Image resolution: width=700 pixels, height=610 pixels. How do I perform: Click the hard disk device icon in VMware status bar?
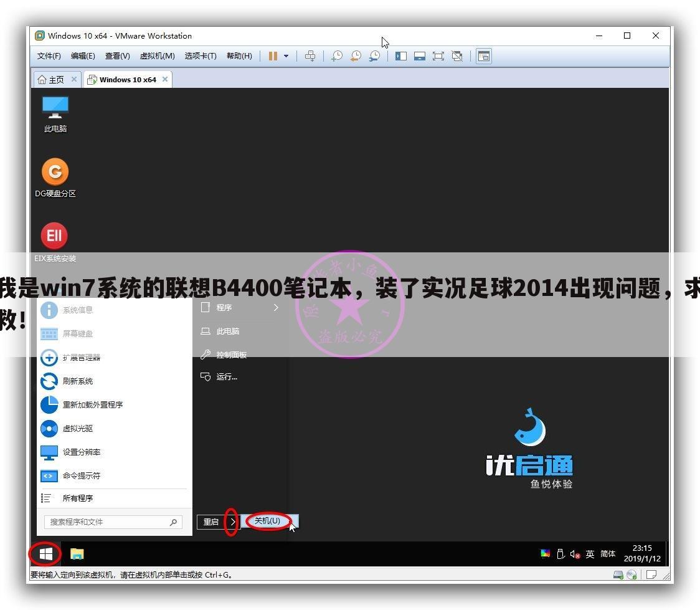[x=618, y=574]
